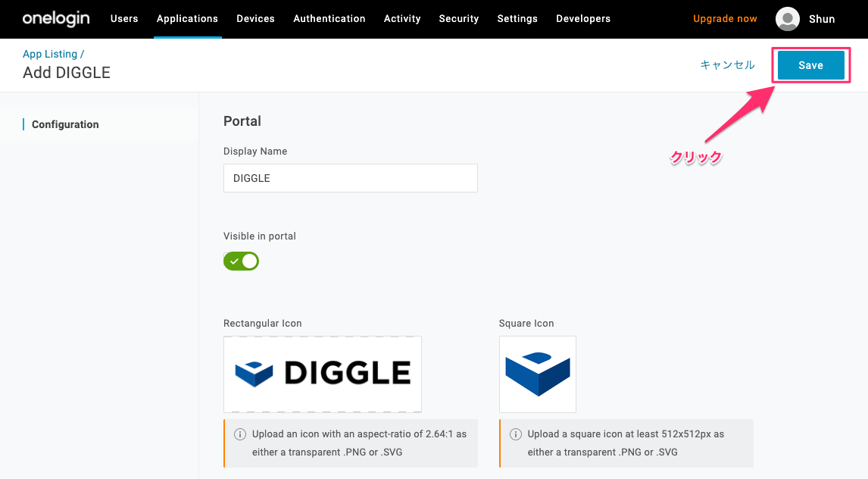
Task: Click info icon beside square icon hint
Action: (x=516, y=434)
